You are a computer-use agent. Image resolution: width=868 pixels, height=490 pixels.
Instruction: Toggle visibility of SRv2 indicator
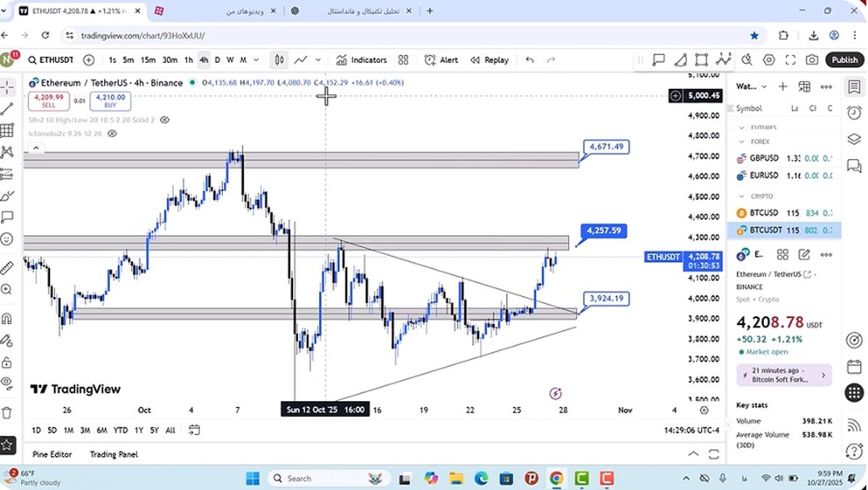(x=165, y=119)
